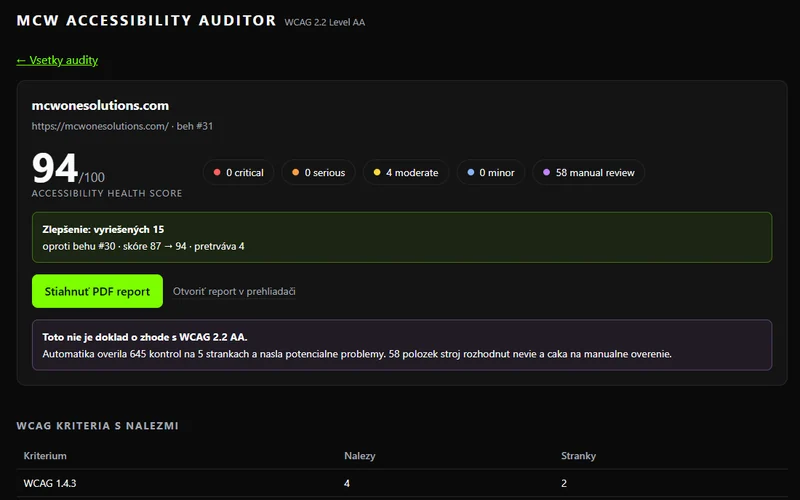The width and height of the screenshot is (800, 500).
Task: Click the https://mcwonesolutions.com/ URL text
Action: [100, 126]
